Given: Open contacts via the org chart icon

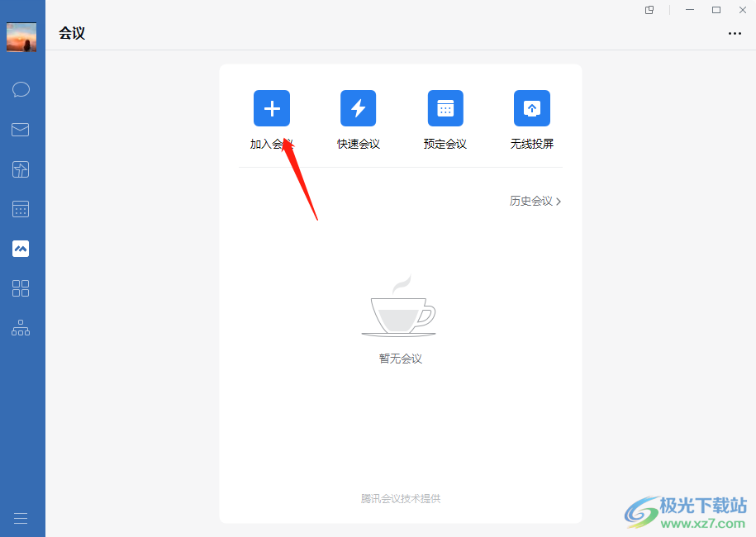Looking at the screenshot, I should click(x=21, y=328).
